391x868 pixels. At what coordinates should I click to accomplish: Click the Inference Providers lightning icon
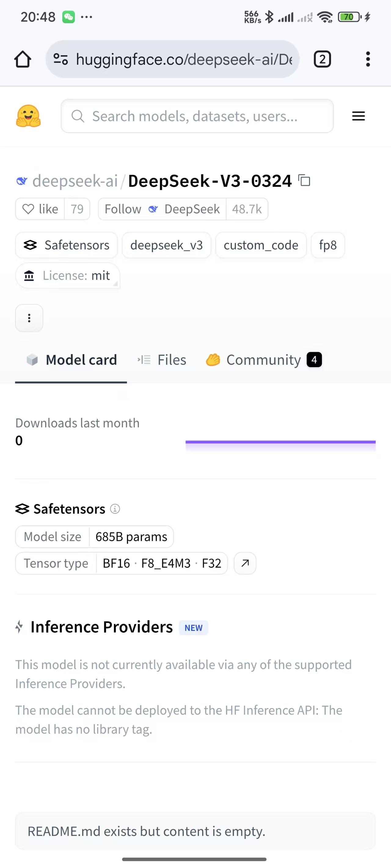click(19, 627)
